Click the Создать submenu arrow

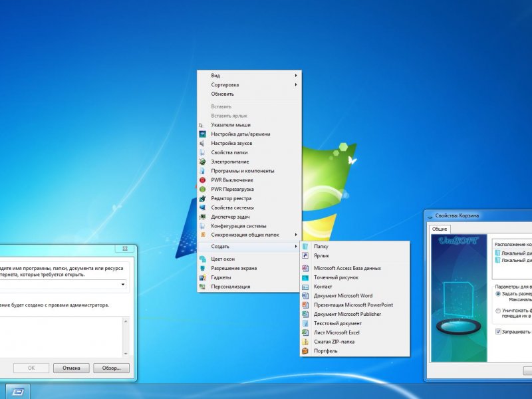pyautogui.click(x=296, y=246)
